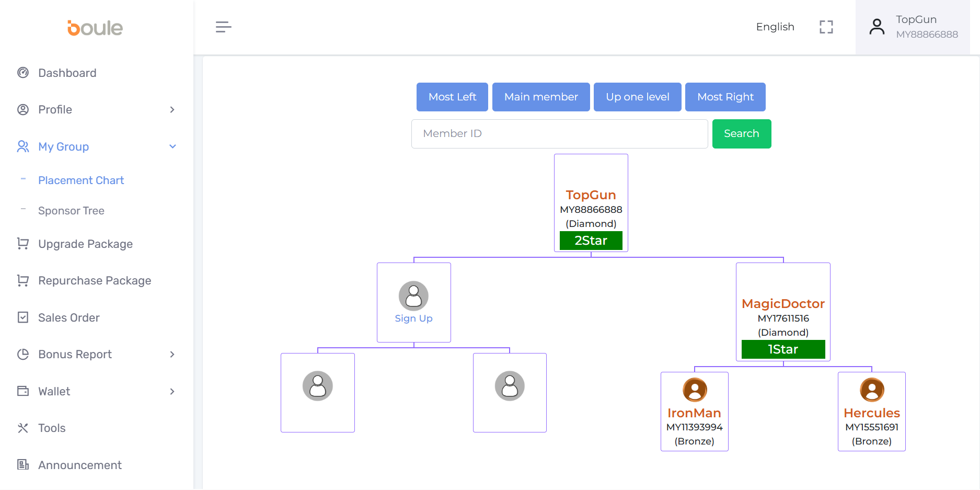This screenshot has width=980, height=490.
Task: Go to the Dashboard page
Action: tap(67, 73)
